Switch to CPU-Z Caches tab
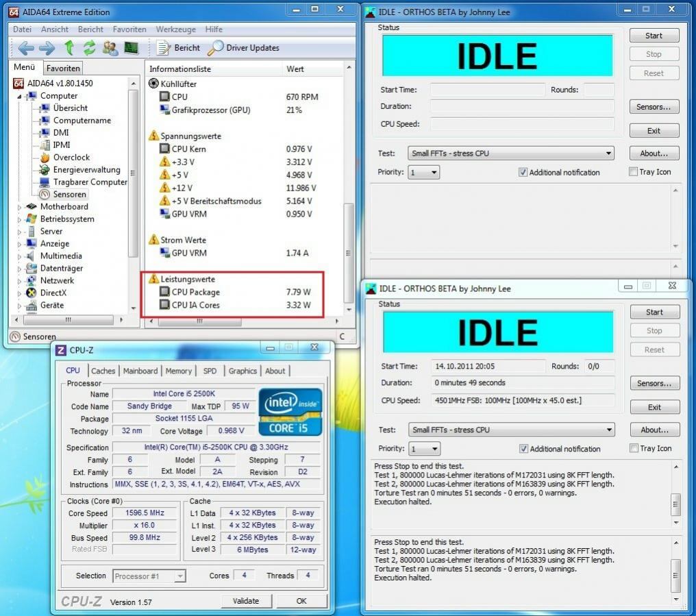The image size is (696, 616). click(103, 371)
